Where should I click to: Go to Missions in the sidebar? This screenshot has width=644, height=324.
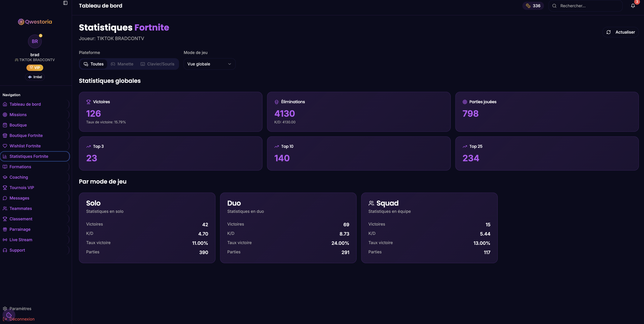tap(35, 115)
